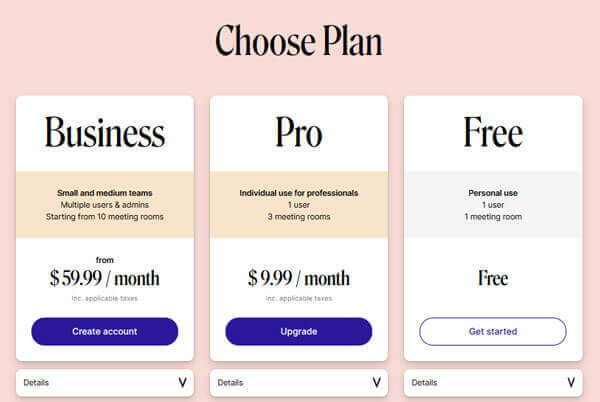This screenshot has height=402, width=600.
Task: Click the $9.99 / month price
Action: tap(298, 278)
